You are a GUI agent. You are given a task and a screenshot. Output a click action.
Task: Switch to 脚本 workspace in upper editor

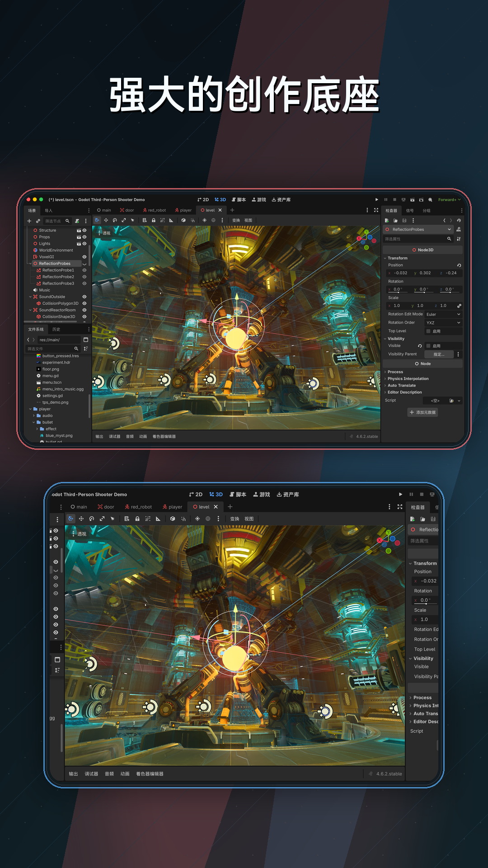point(239,199)
